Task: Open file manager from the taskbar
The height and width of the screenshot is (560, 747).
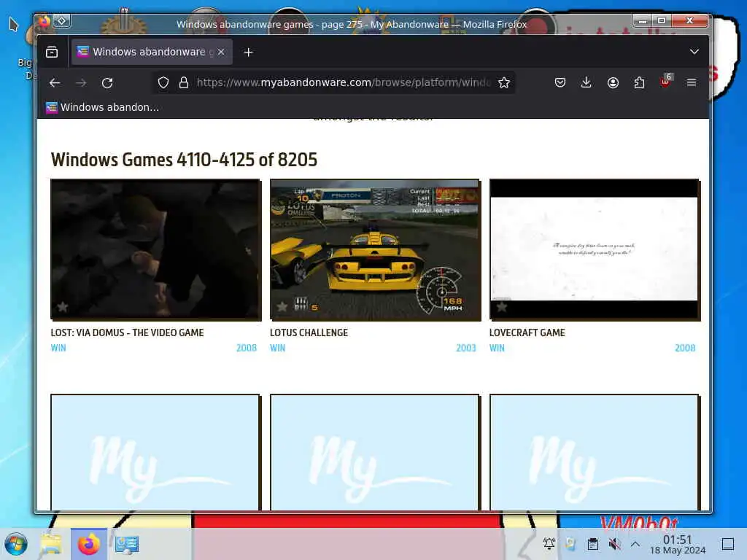Action: point(51,544)
